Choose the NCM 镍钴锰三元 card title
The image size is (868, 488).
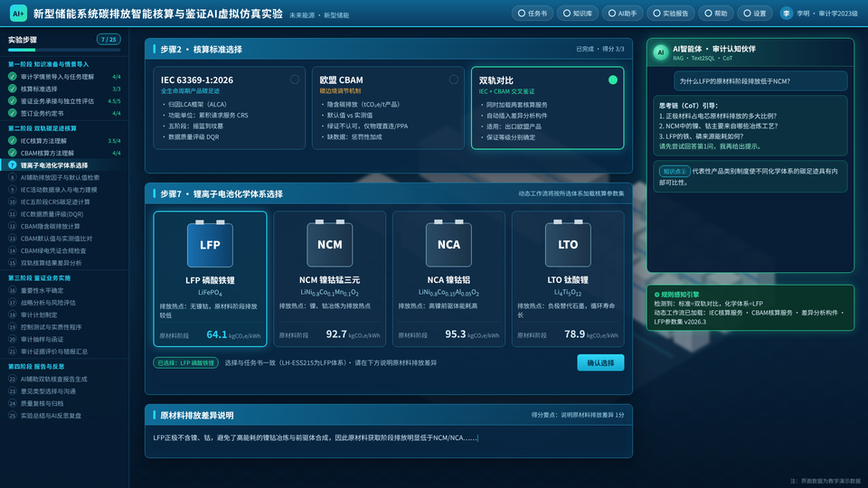point(329,280)
